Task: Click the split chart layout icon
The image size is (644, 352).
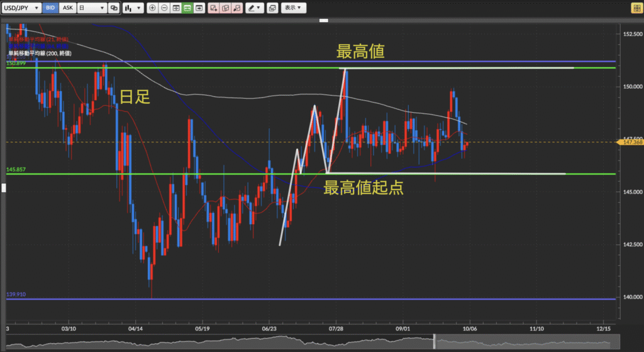Action: tap(176, 8)
